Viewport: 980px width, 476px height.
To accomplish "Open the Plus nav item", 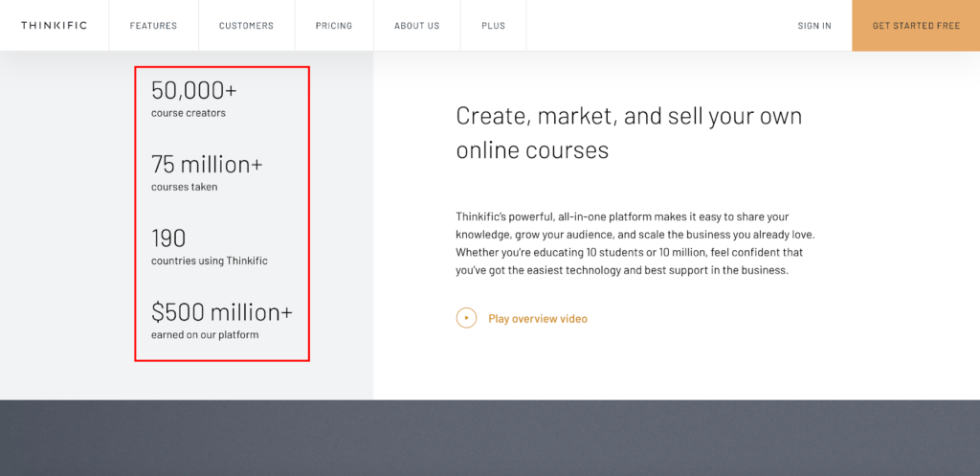I will click(x=493, y=26).
